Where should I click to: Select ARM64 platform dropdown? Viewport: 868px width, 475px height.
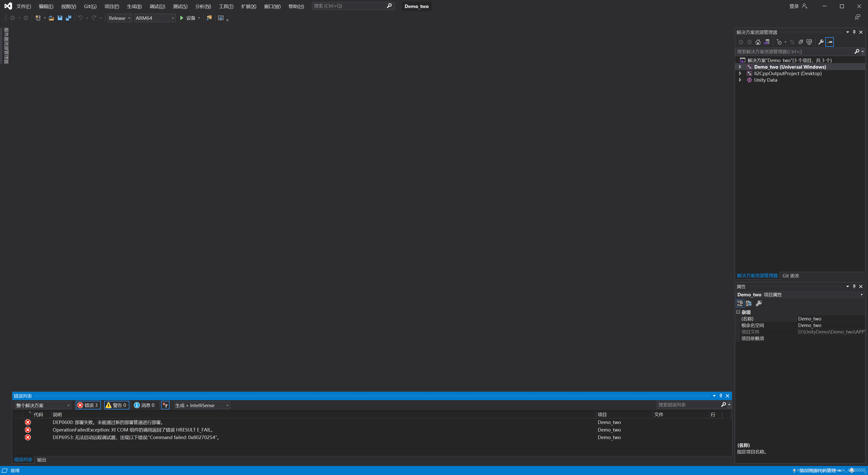click(154, 18)
